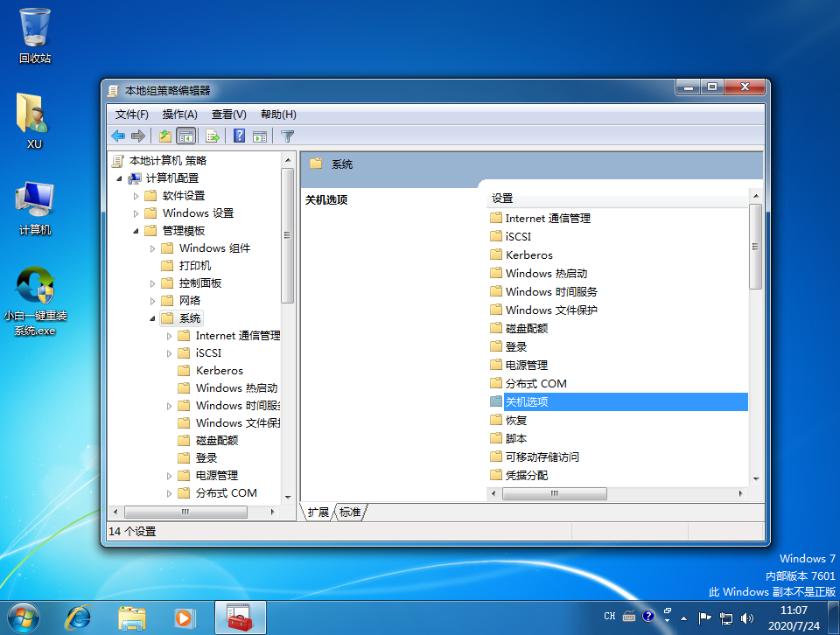
Task: Select 磁盘配额 in the tree
Action: coord(208,441)
